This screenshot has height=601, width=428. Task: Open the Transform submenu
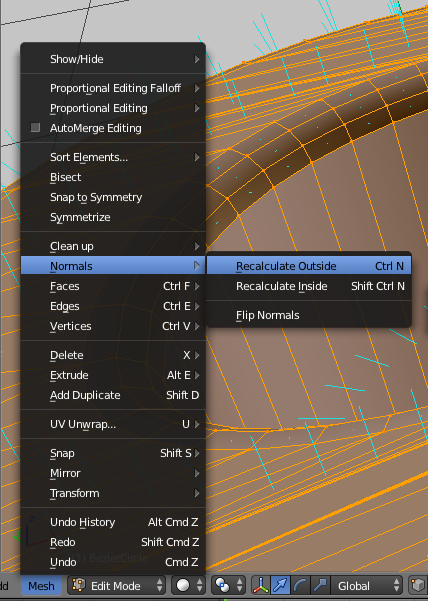113,493
